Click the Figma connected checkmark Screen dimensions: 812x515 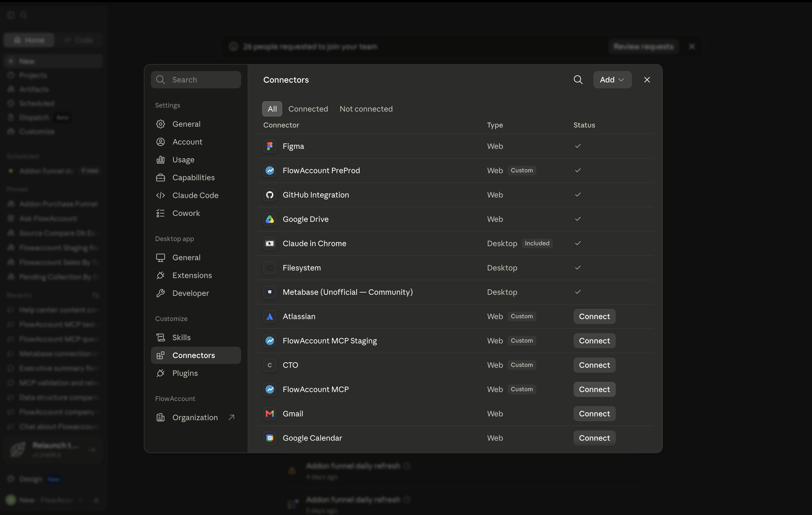tap(578, 146)
